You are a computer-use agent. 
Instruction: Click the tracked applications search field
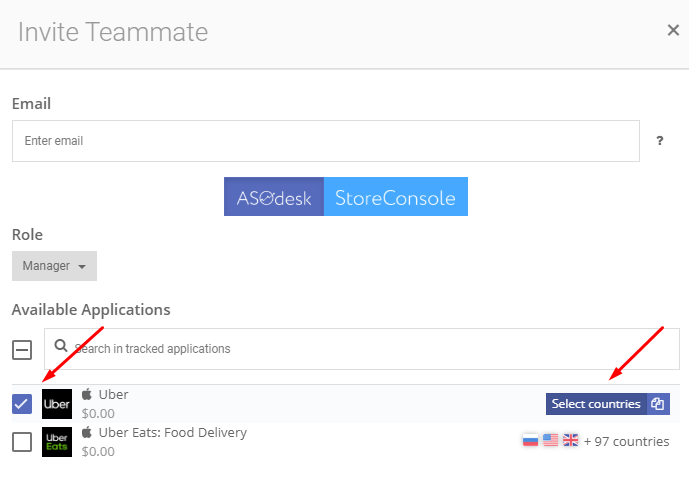click(x=362, y=349)
